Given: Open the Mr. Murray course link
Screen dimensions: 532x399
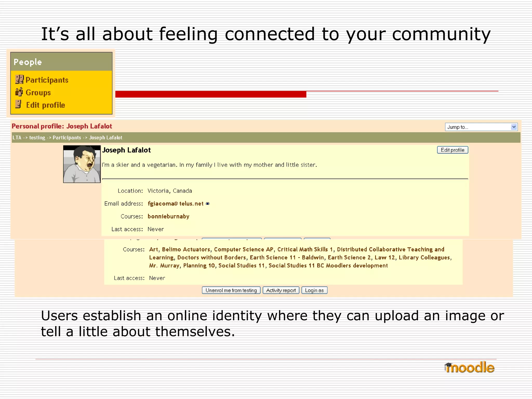Looking at the screenshot, I should 164,265.
